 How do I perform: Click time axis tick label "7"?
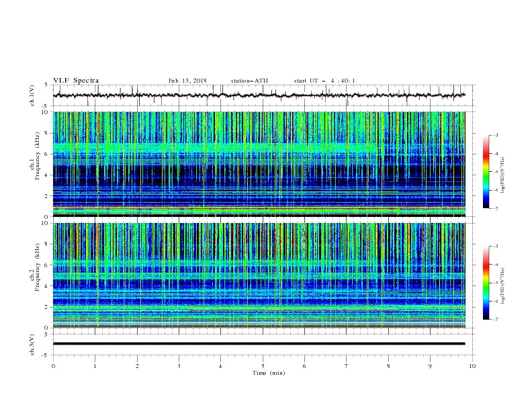pyautogui.click(x=347, y=366)
